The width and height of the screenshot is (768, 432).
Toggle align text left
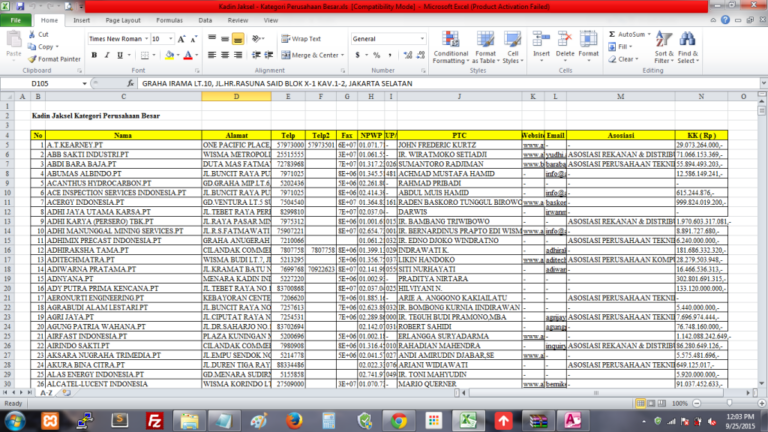pyautogui.click(x=212, y=55)
